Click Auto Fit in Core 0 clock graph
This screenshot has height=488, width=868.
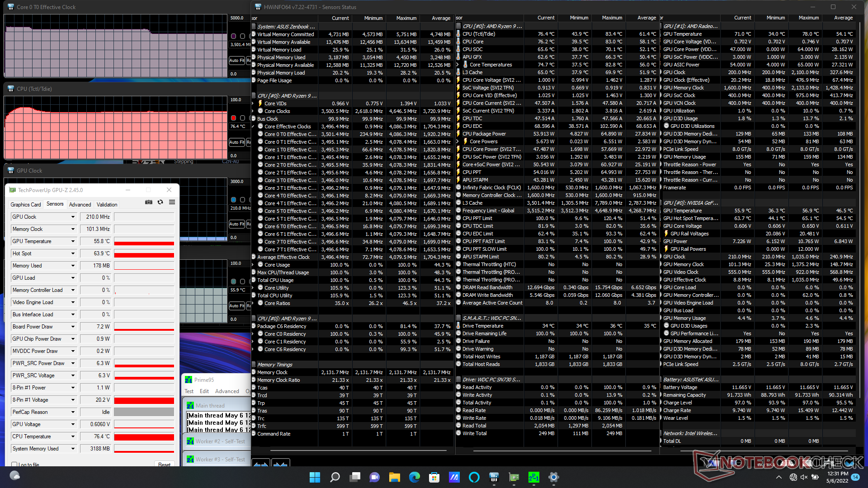(236, 60)
